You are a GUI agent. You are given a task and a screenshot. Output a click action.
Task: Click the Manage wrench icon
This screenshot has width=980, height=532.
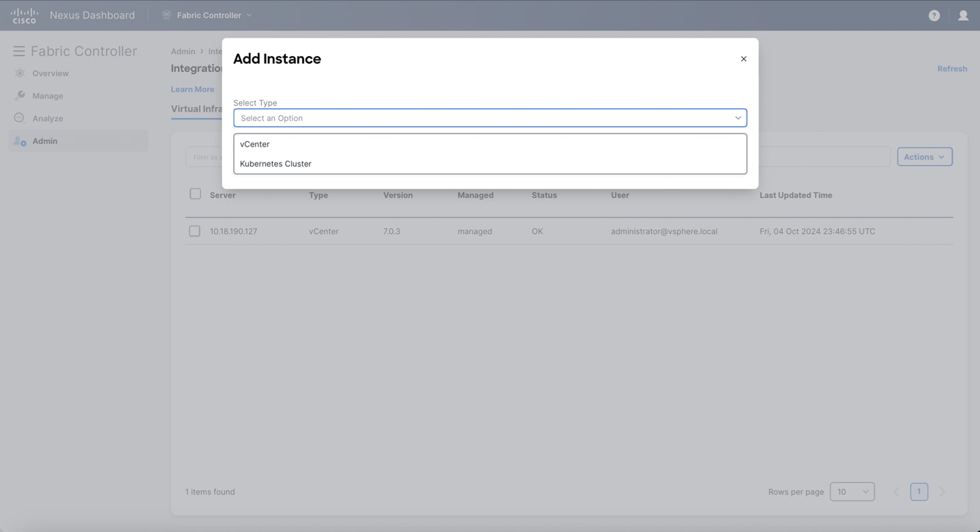pyautogui.click(x=19, y=96)
